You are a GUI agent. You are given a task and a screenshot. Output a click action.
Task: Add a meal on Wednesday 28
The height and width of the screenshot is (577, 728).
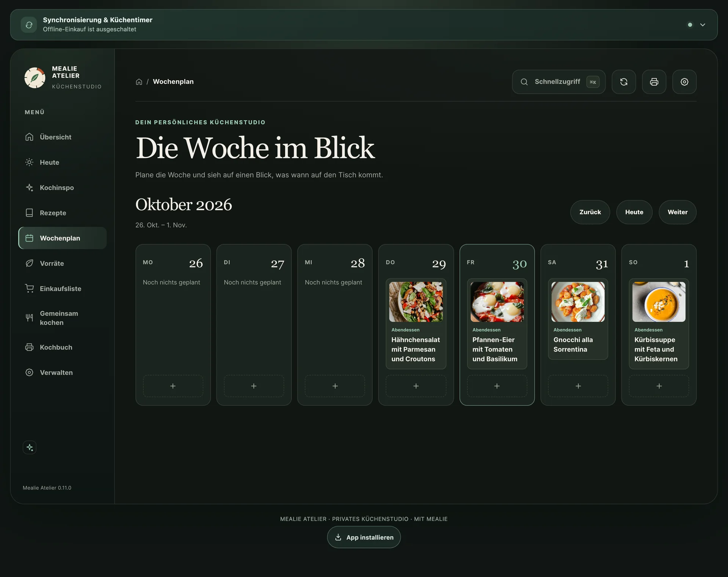click(335, 386)
